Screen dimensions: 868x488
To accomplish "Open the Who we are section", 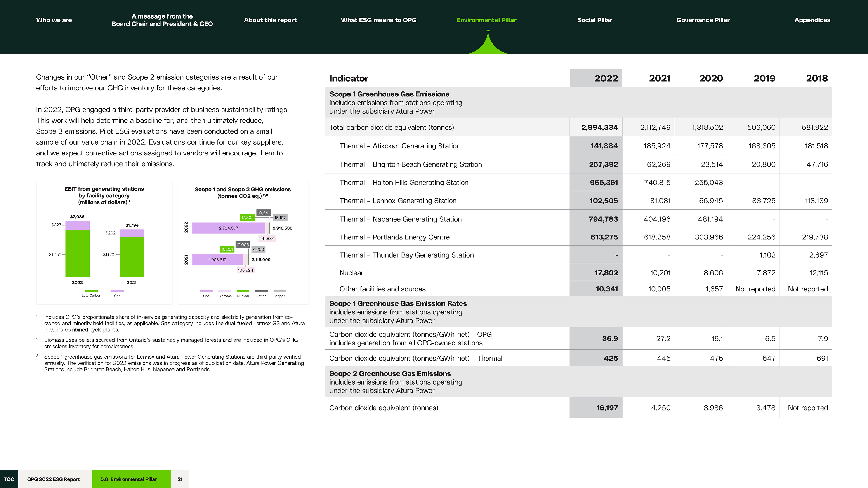I will pos(54,20).
